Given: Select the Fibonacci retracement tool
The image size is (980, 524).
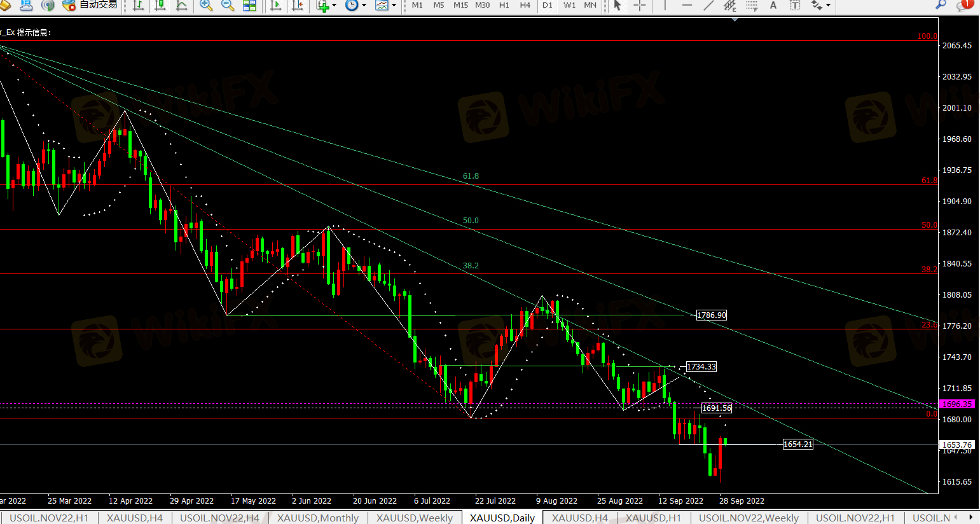Looking at the screenshot, I should pyautogui.click(x=752, y=5).
